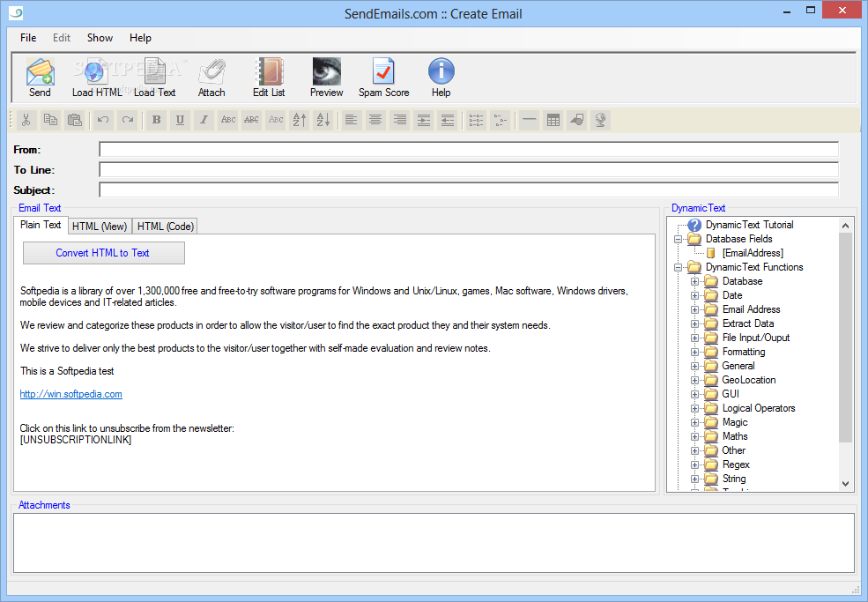868x602 pixels.
Task: Align text left
Action: (351, 120)
